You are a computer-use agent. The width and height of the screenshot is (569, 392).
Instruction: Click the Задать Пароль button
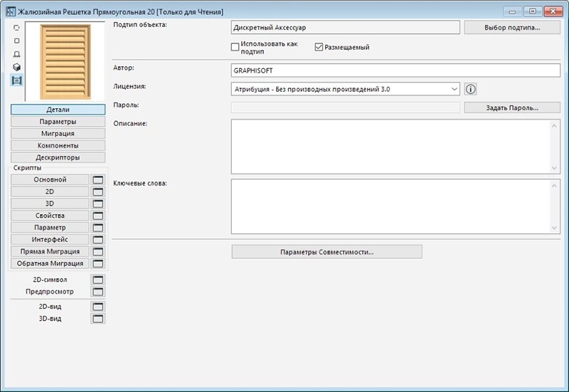(512, 108)
